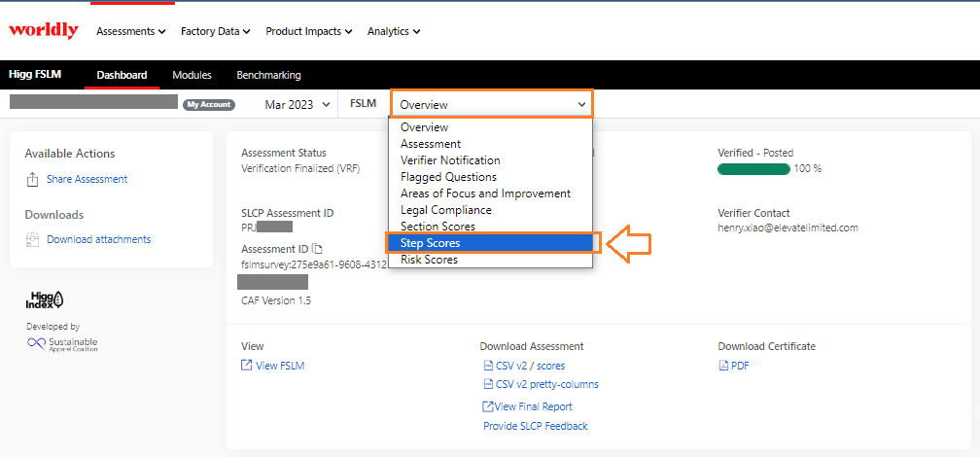Click the Download attachments link
The width and height of the screenshot is (980, 457).
click(99, 239)
